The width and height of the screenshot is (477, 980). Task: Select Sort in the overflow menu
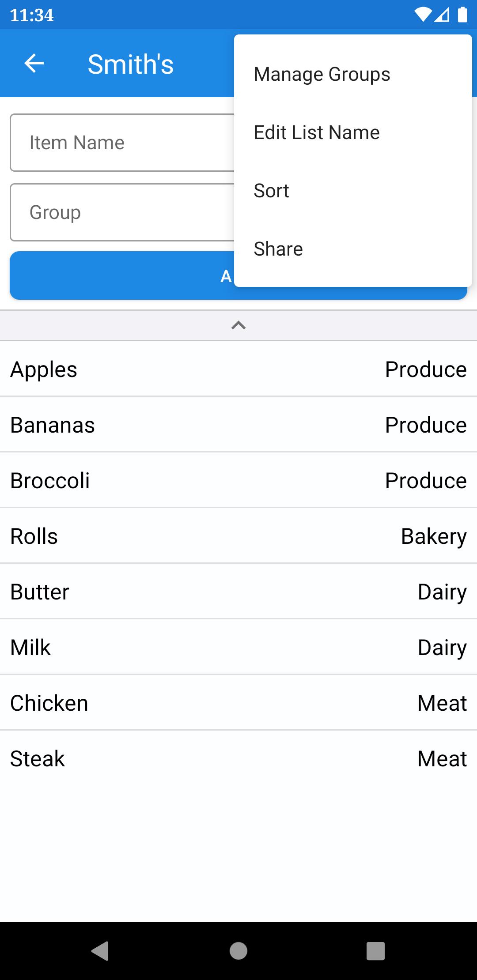point(271,191)
